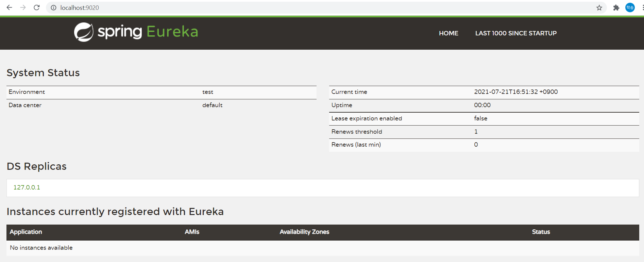The image size is (644, 262).
Task: Select the System Status heading
Action: point(43,73)
